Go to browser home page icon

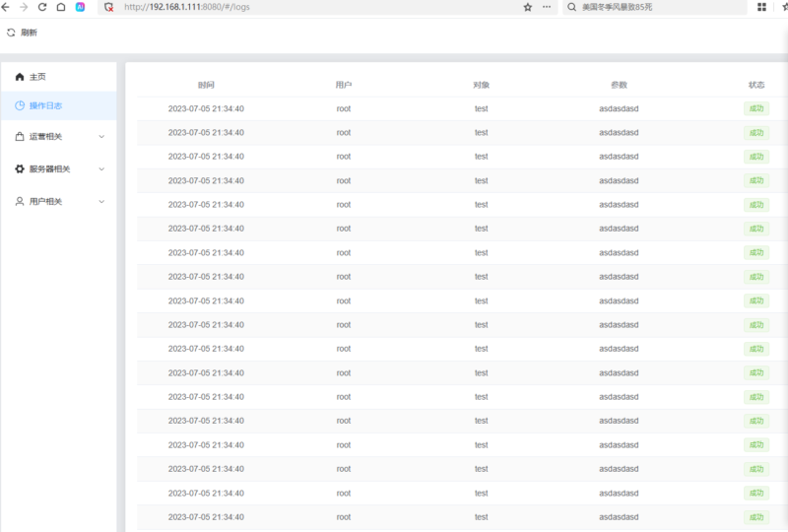(61, 7)
